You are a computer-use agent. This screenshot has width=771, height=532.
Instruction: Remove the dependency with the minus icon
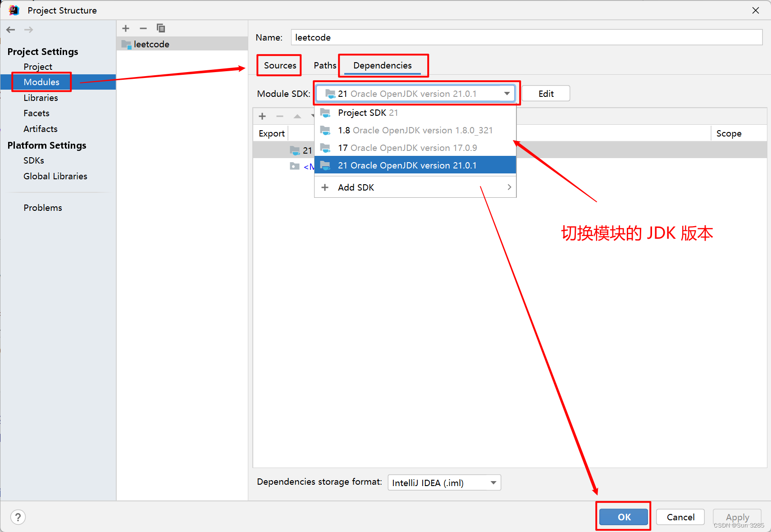280,116
